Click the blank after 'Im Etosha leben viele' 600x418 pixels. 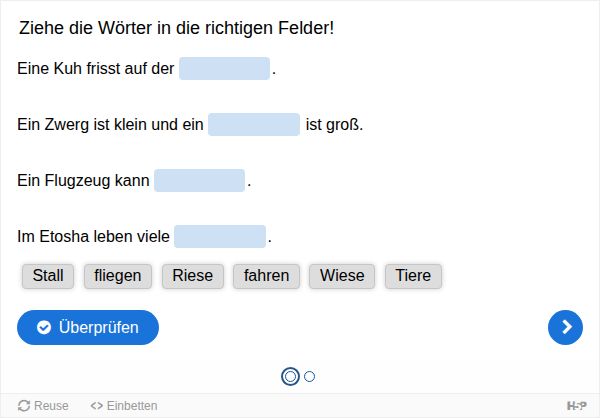[x=220, y=236]
